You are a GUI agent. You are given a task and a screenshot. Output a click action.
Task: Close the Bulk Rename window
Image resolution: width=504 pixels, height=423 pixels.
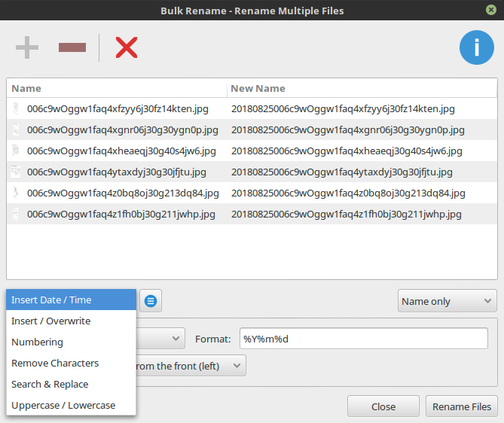490,11
